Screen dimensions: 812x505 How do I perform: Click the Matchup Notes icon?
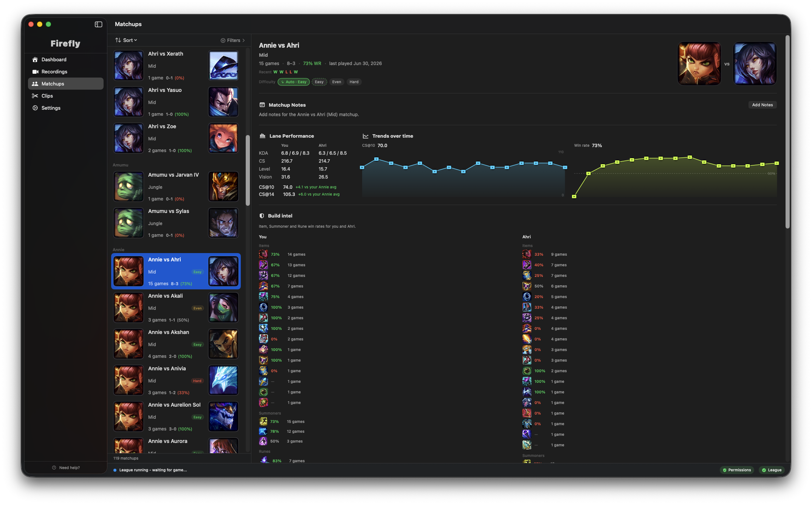pyautogui.click(x=262, y=105)
